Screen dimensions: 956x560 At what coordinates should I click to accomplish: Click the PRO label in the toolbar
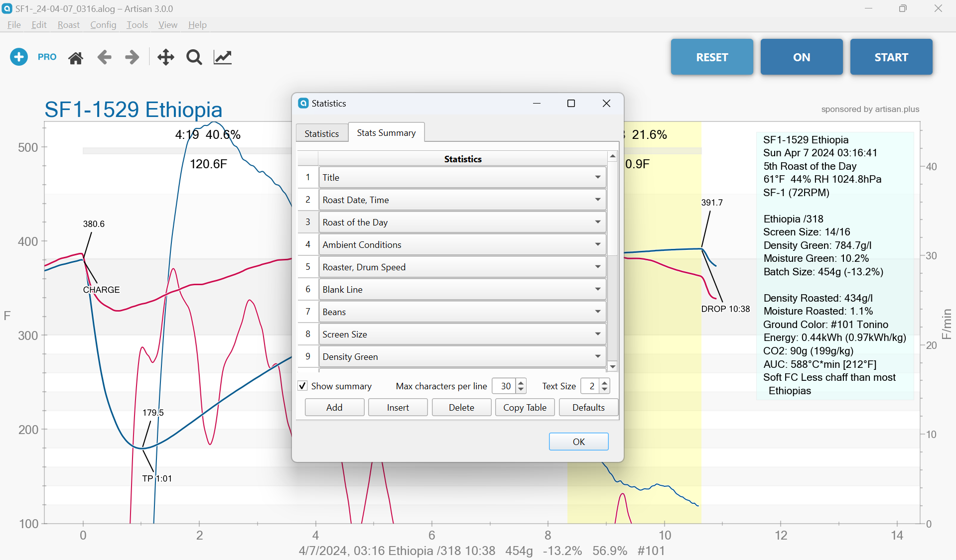47,57
